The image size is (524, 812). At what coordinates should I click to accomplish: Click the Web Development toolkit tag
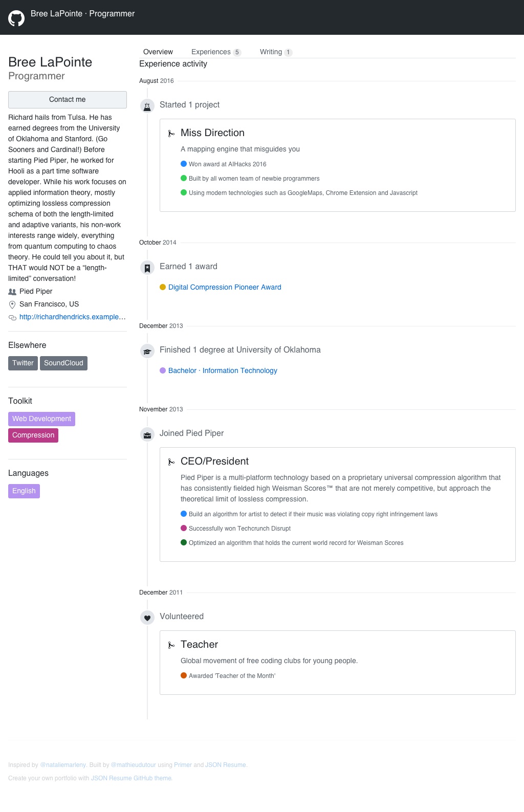(x=41, y=419)
